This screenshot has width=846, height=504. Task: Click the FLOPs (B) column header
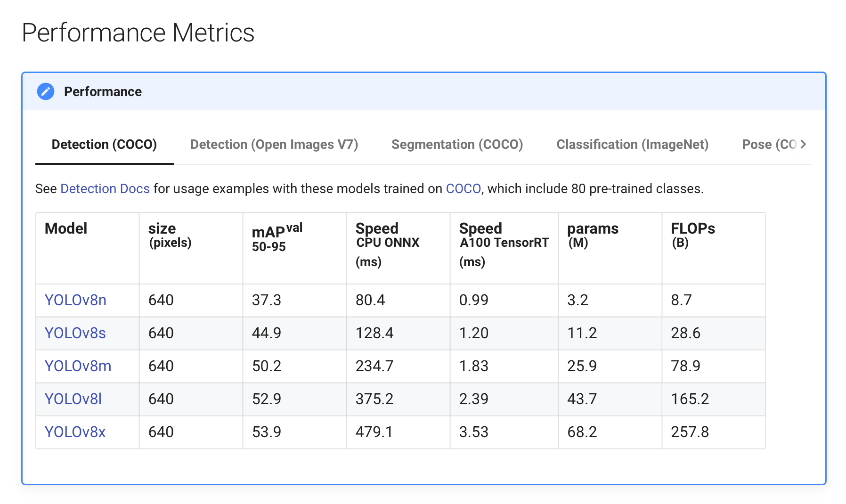pyautogui.click(x=692, y=235)
